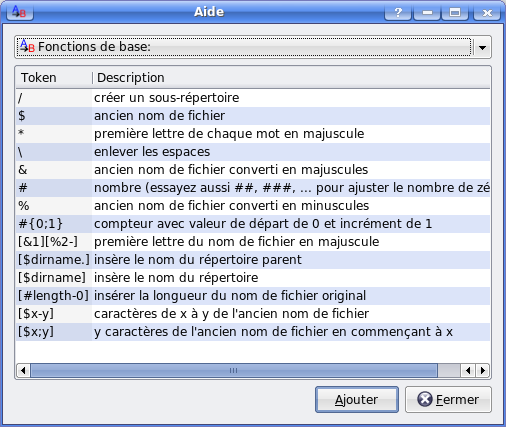Click the question mark help button
Image resolution: width=506 pixels, height=427 pixels.
pyautogui.click(x=398, y=12)
